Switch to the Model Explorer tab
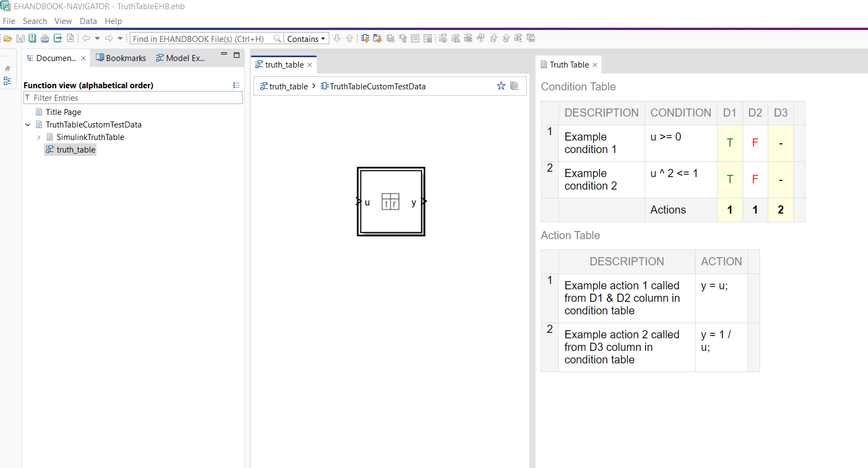 [x=180, y=58]
